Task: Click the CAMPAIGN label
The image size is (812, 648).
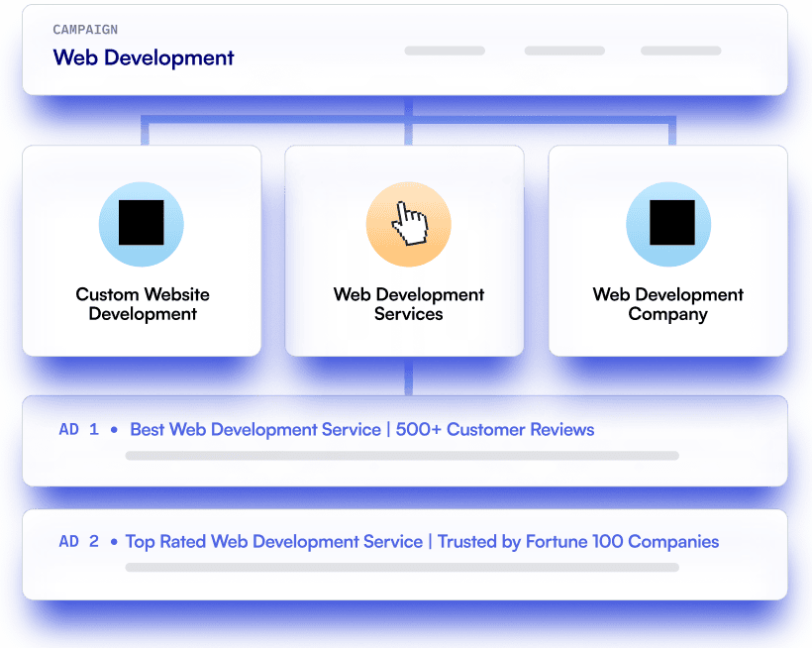Action: click(85, 30)
